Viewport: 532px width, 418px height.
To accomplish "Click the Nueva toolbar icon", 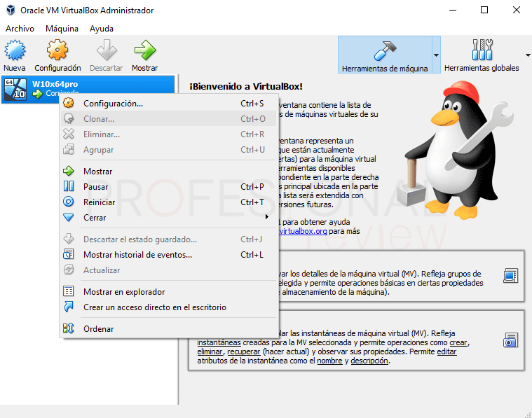I will 15,50.
